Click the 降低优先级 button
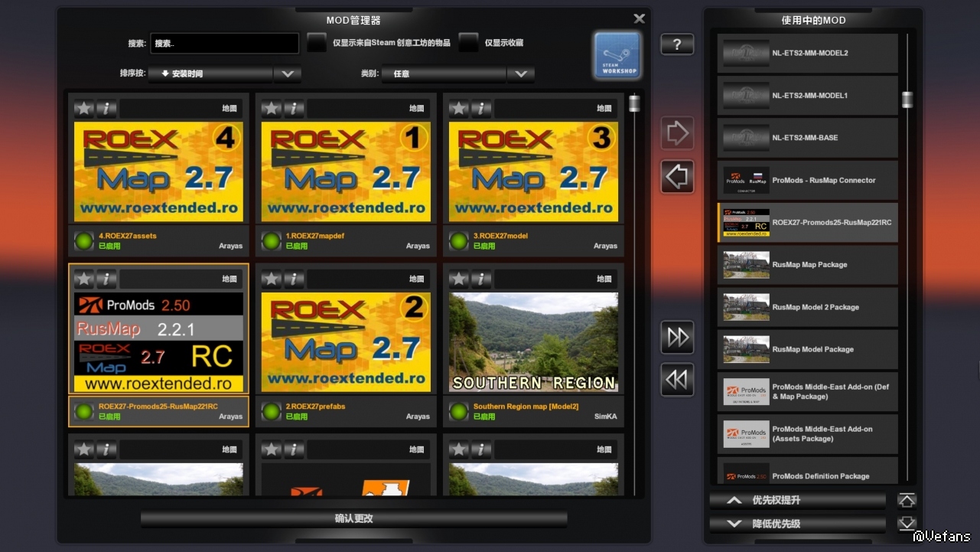Image resolution: width=980 pixels, height=552 pixels. [798, 524]
